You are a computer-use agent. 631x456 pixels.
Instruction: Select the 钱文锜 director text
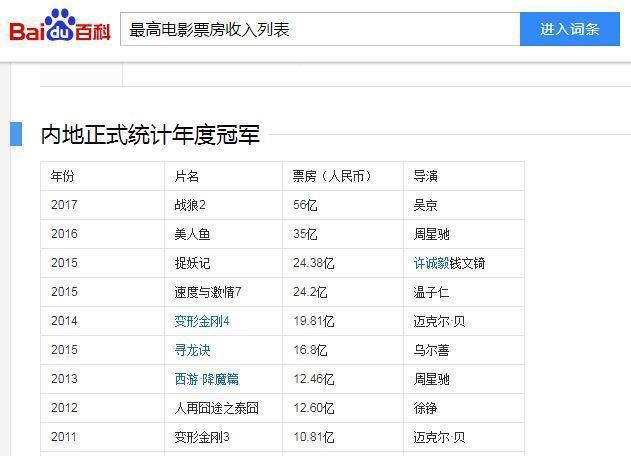point(467,263)
